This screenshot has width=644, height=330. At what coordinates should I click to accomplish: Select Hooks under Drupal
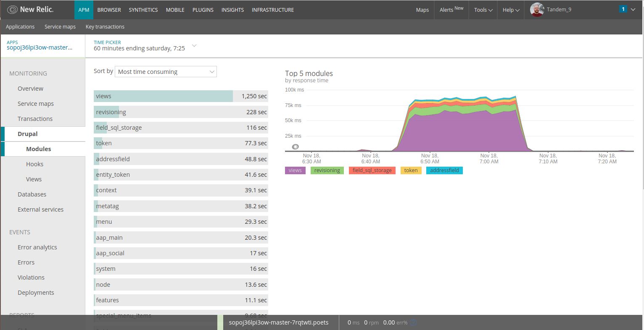[34, 164]
